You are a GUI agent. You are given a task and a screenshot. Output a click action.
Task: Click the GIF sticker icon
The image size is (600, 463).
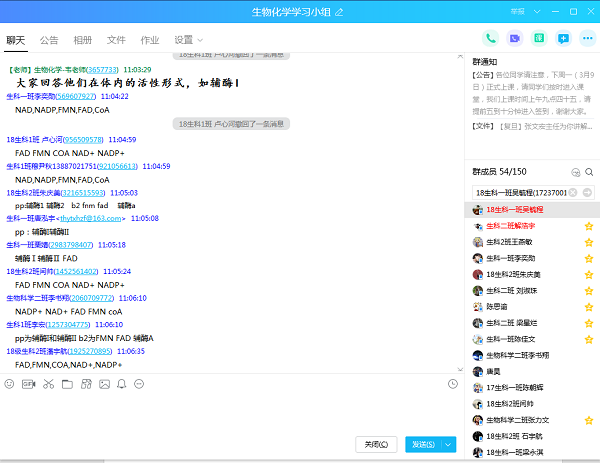coord(29,384)
